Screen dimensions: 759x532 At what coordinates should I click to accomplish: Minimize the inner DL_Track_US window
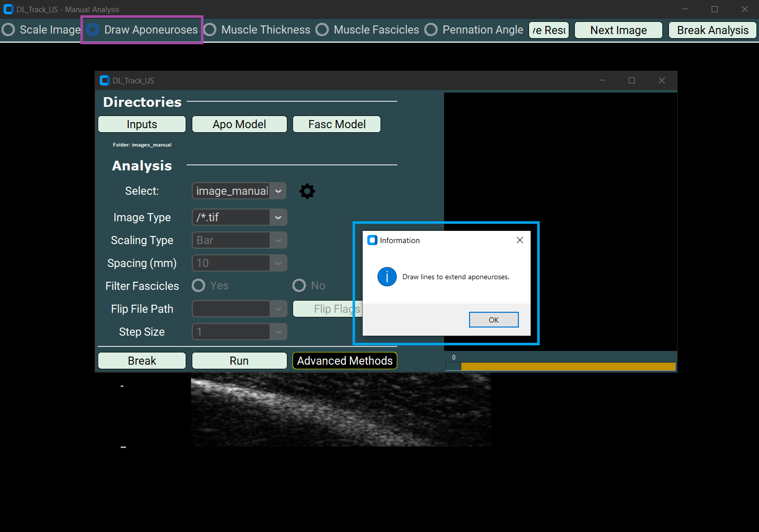602,80
